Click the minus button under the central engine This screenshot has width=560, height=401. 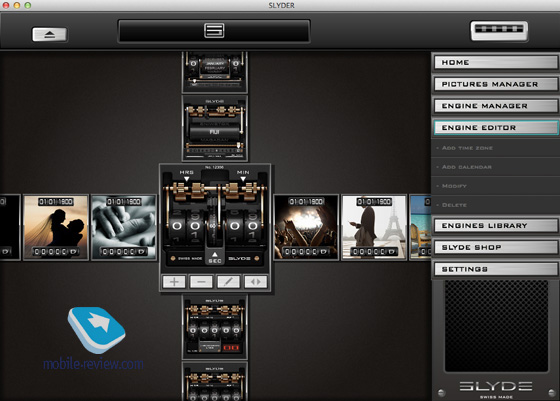click(201, 282)
